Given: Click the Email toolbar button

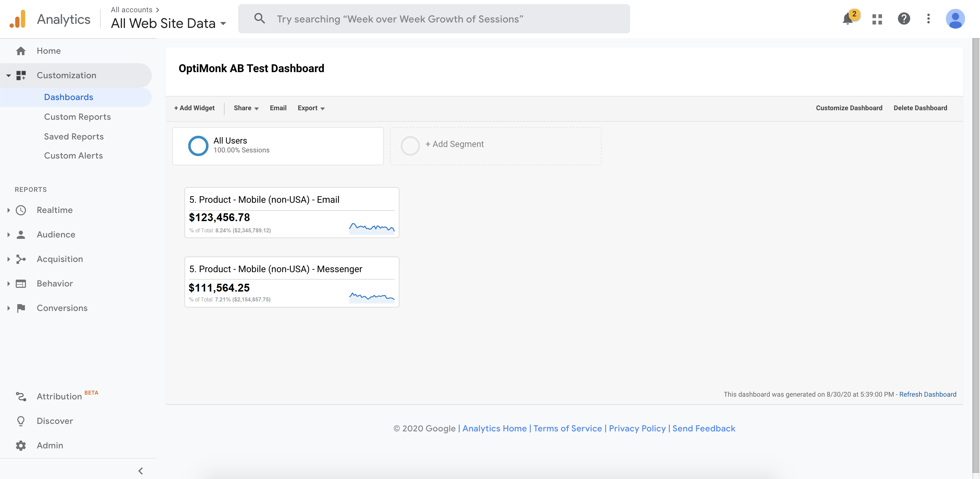Looking at the screenshot, I should tap(278, 108).
